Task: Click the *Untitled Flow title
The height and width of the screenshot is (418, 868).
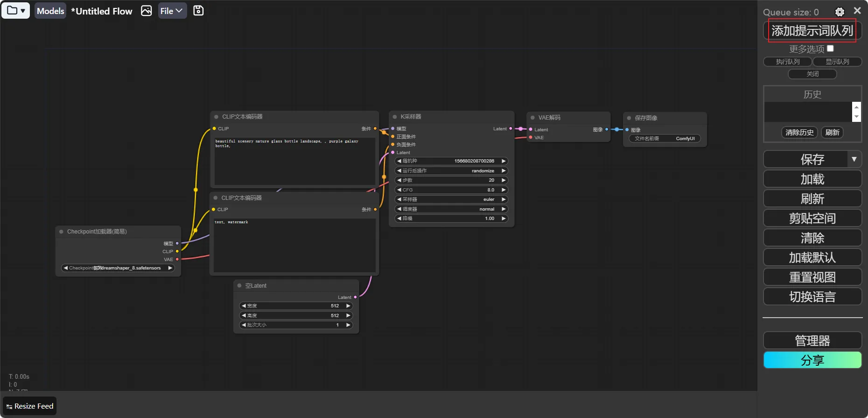Action: pos(102,11)
